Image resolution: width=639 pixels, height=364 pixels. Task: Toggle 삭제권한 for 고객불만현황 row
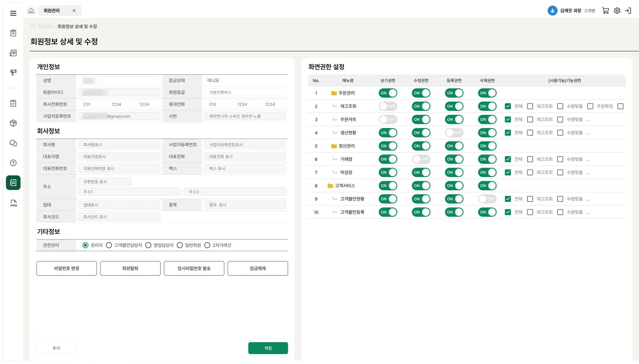click(487, 199)
